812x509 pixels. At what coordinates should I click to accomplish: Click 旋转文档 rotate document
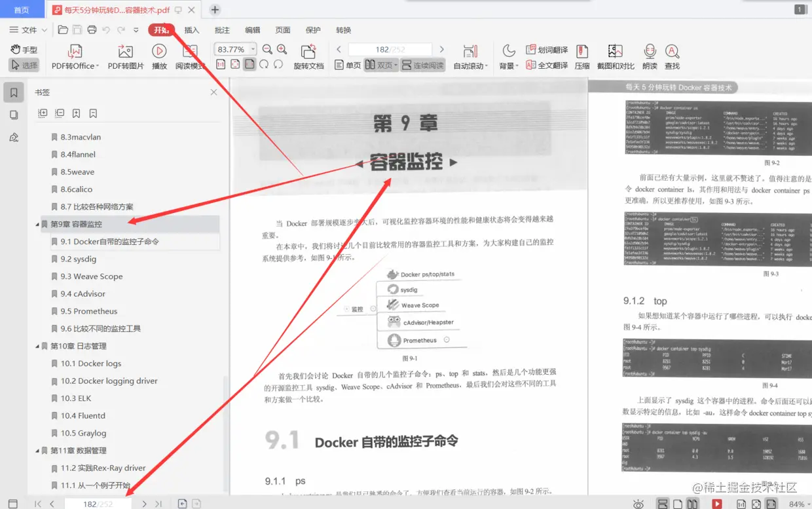pyautogui.click(x=308, y=58)
